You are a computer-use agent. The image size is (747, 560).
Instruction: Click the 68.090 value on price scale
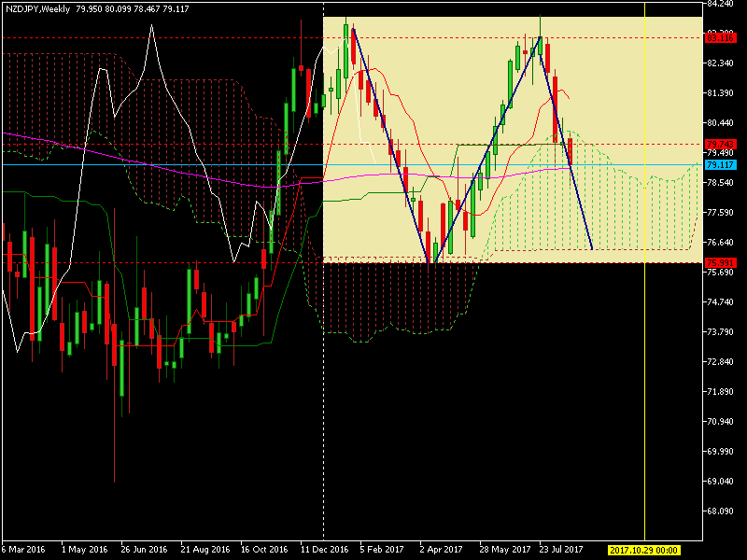pyautogui.click(x=720, y=511)
